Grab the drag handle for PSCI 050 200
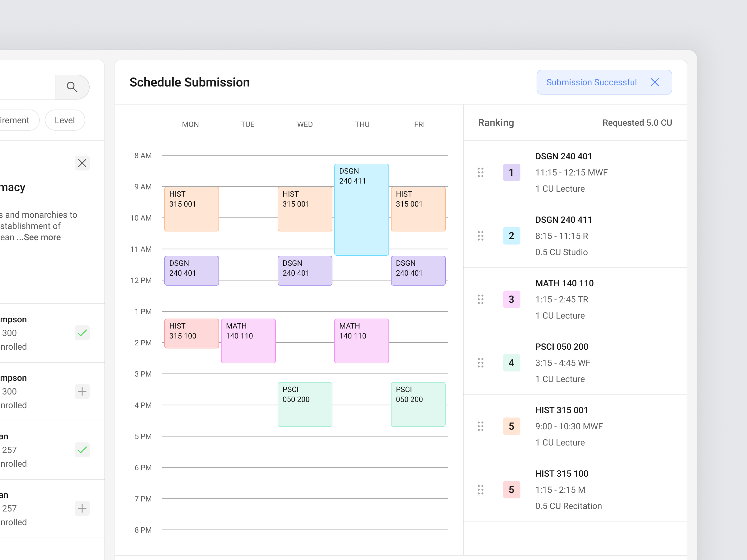The width and height of the screenshot is (747, 560). 480,363
